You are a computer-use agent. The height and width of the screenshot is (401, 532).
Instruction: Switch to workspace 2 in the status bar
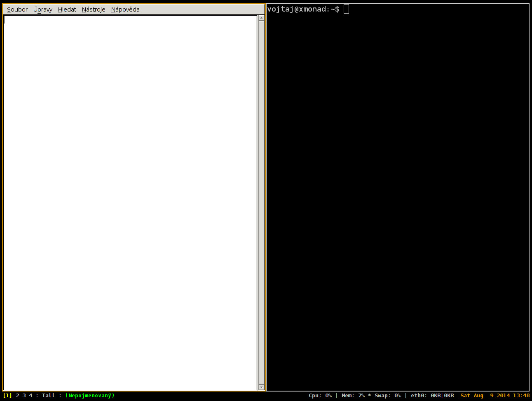(x=17, y=396)
